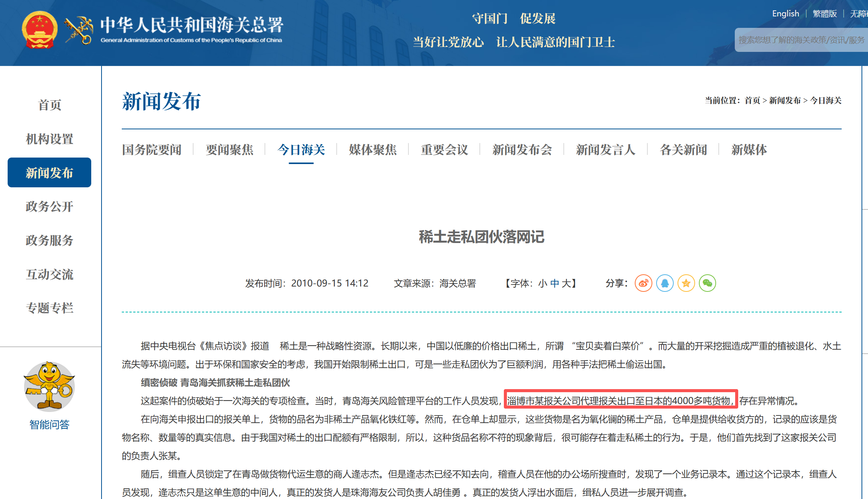
Task: Go to 首页 in left sidebar
Action: 50,105
